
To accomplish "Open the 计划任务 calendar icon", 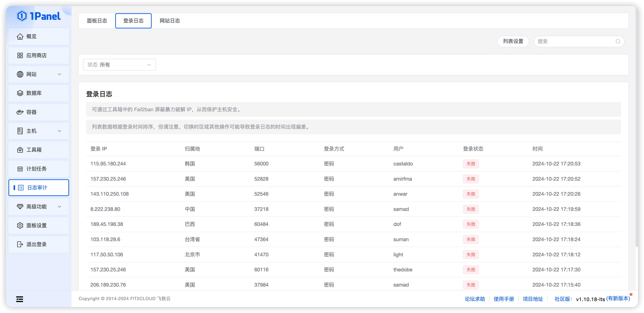I will [20, 169].
